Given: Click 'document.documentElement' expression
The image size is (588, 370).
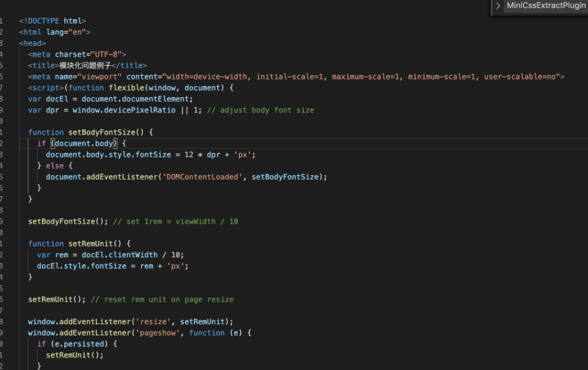Looking at the screenshot, I should [x=135, y=99].
